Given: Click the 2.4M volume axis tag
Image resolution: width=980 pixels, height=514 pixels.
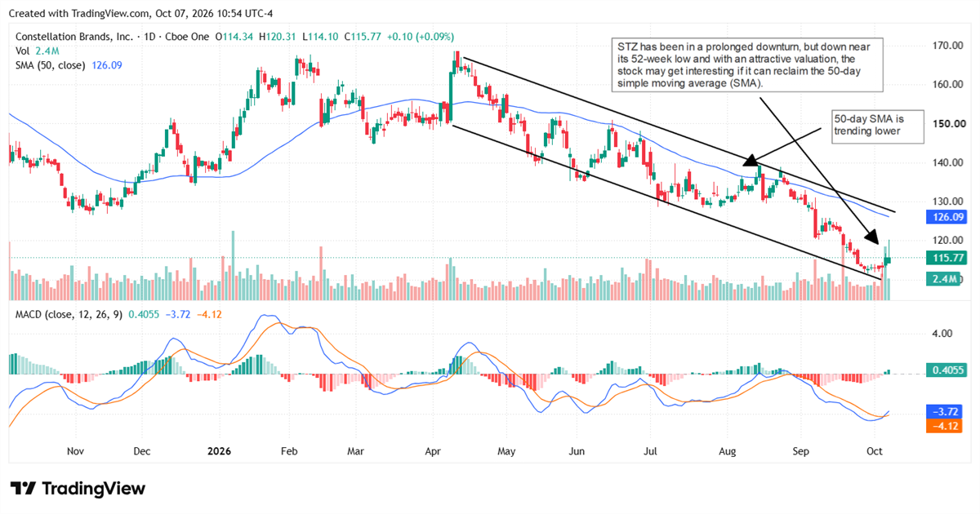Looking at the screenshot, I should pyautogui.click(x=944, y=279).
